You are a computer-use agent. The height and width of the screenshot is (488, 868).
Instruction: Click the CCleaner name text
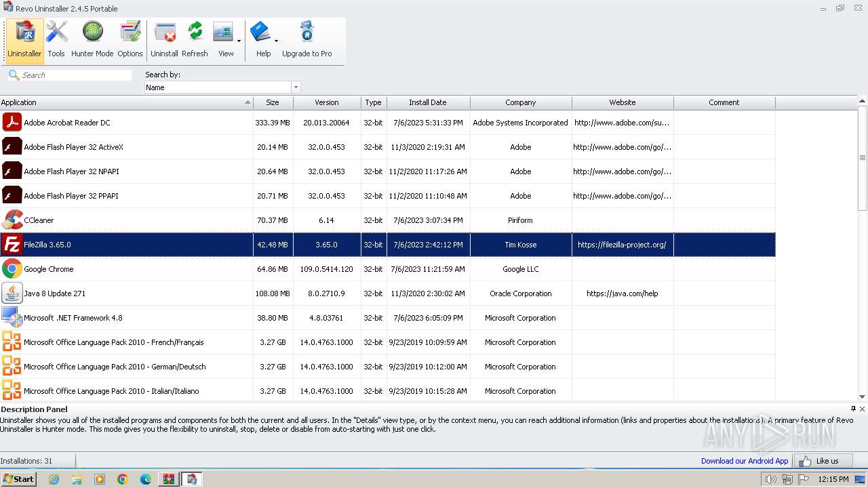click(39, 220)
